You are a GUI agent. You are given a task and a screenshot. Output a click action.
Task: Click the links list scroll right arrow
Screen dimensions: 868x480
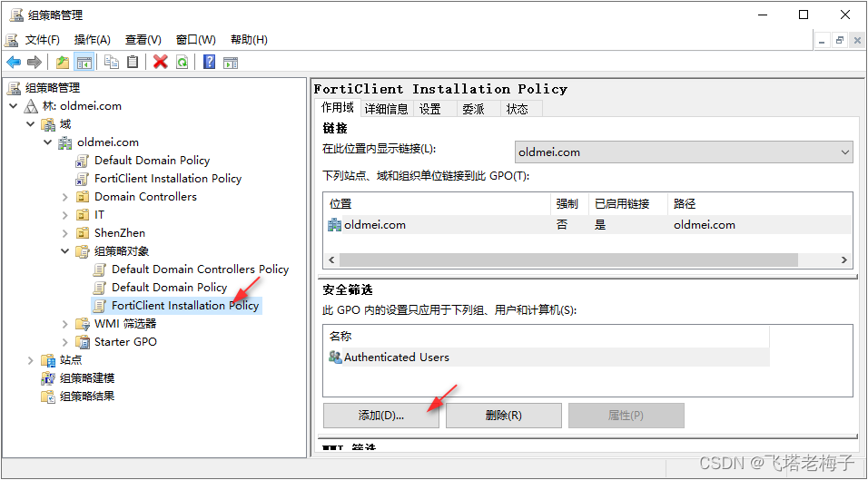[844, 260]
